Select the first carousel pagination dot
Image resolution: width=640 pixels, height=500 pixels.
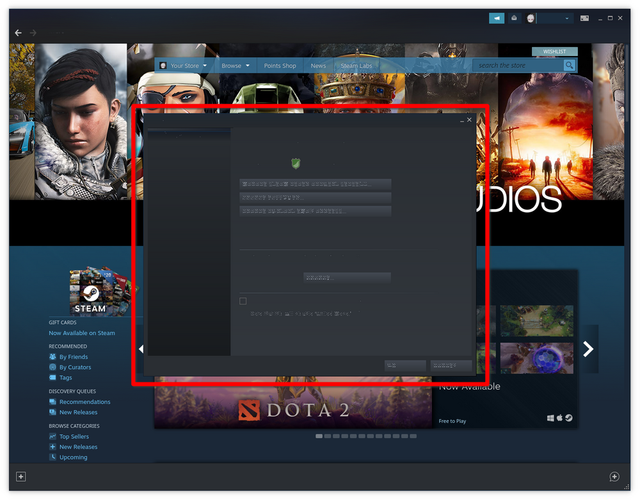pyautogui.click(x=319, y=436)
